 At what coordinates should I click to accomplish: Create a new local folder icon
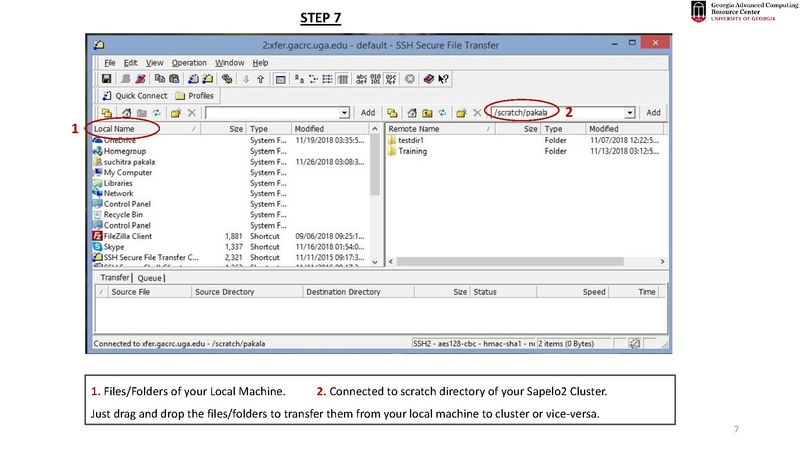coord(176,113)
